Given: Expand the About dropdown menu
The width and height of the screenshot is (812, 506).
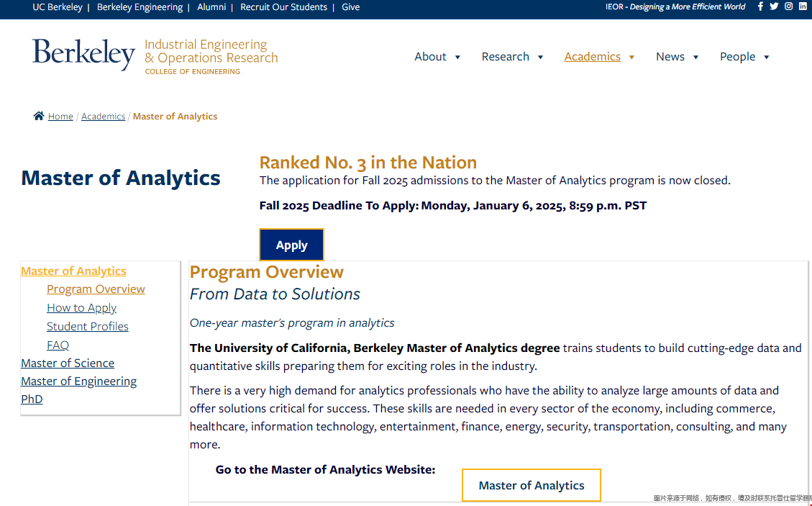Looking at the screenshot, I should (x=437, y=56).
